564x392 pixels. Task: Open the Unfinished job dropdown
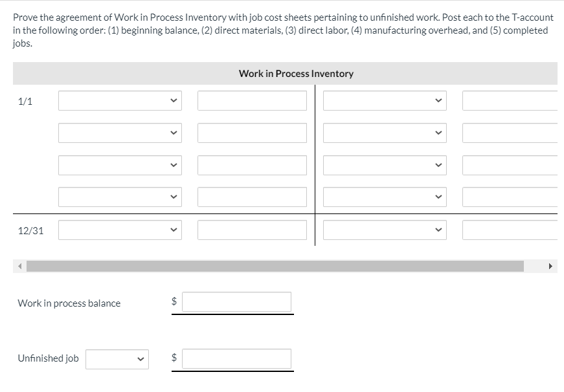[x=117, y=358]
